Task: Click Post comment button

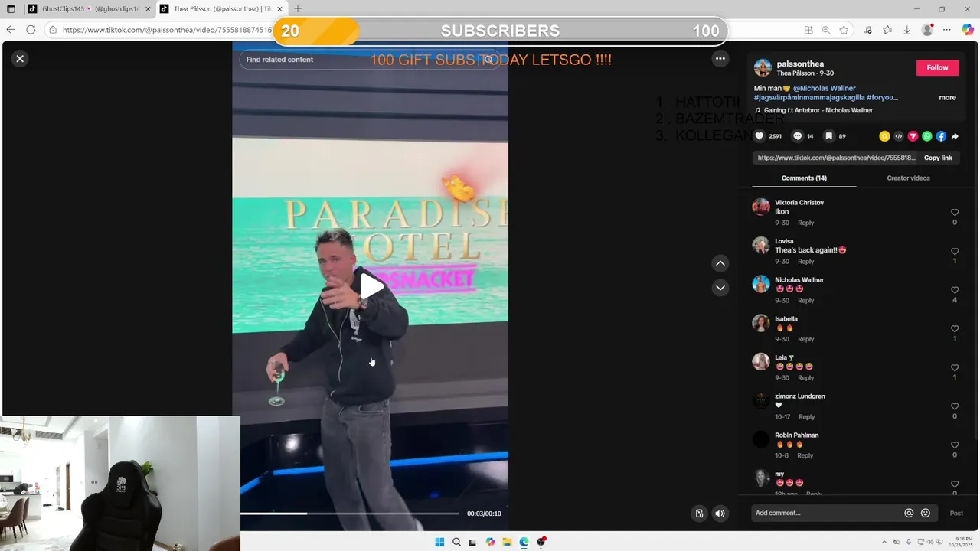Action: tap(956, 513)
